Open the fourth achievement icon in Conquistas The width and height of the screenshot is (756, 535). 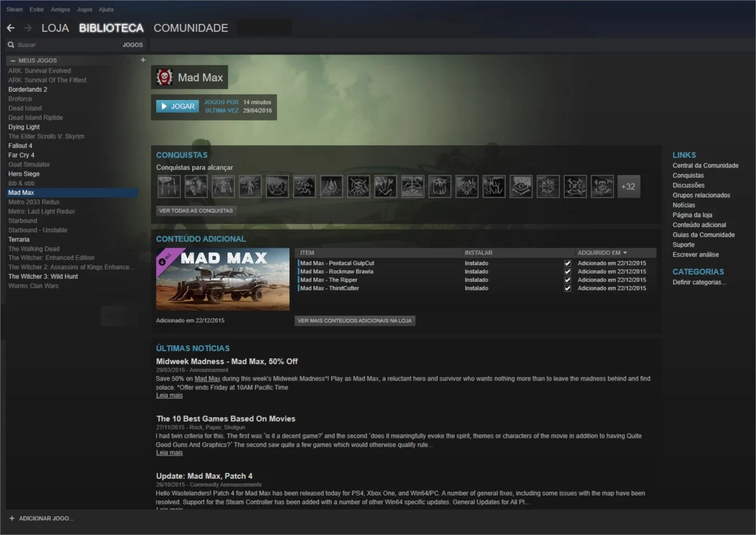point(250,186)
